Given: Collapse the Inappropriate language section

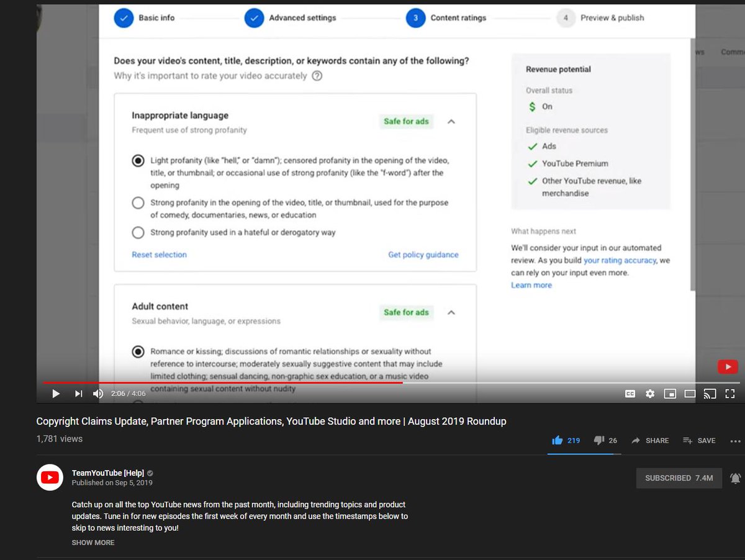Looking at the screenshot, I should pos(451,122).
